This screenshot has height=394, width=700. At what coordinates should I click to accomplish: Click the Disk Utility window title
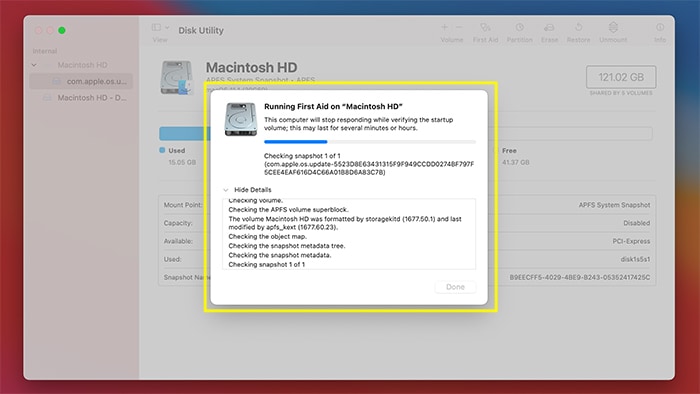click(201, 30)
